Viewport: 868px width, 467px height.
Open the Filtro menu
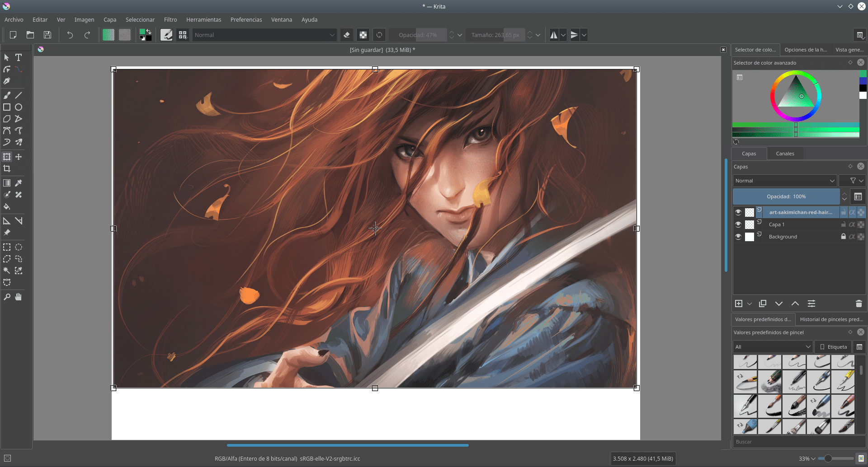[170, 19]
